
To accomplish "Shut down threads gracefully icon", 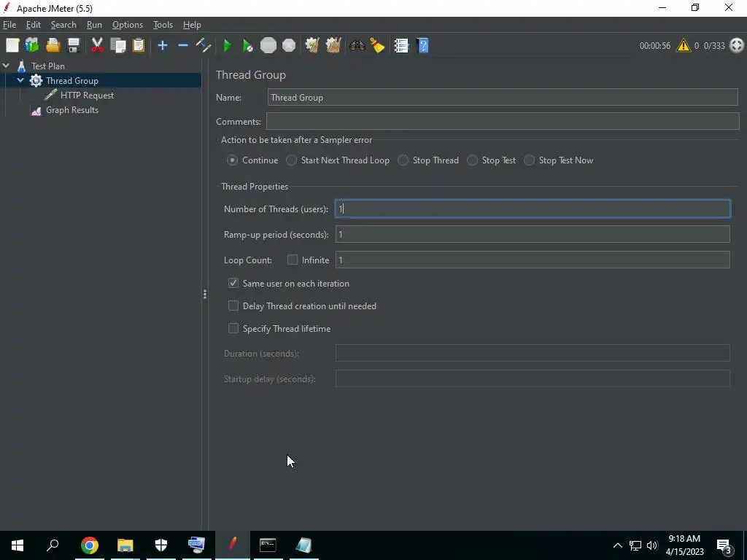I will (x=289, y=46).
